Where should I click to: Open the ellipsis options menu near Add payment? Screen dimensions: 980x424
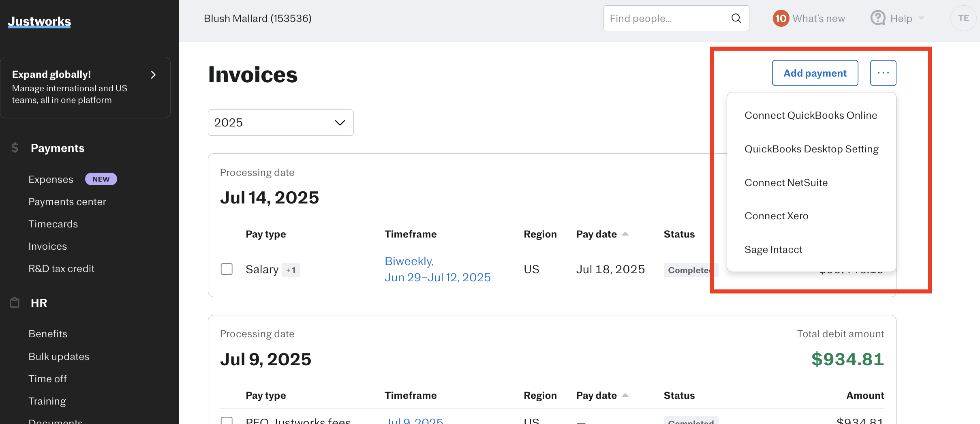click(x=883, y=73)
